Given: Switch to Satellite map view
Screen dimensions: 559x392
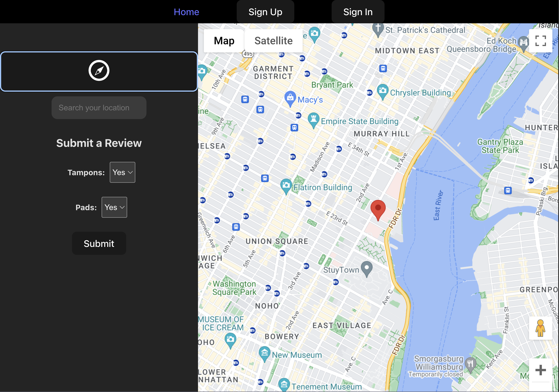Looking at the screenshot, I should (x=273, y=41).
